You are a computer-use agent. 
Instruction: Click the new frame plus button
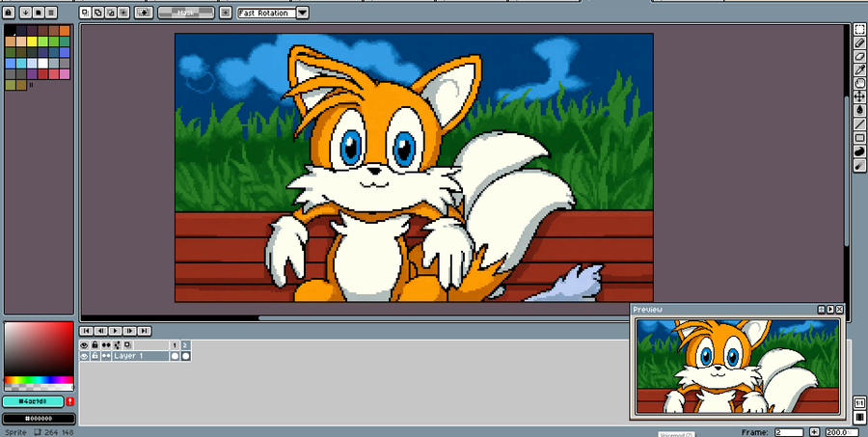(814, 432)
